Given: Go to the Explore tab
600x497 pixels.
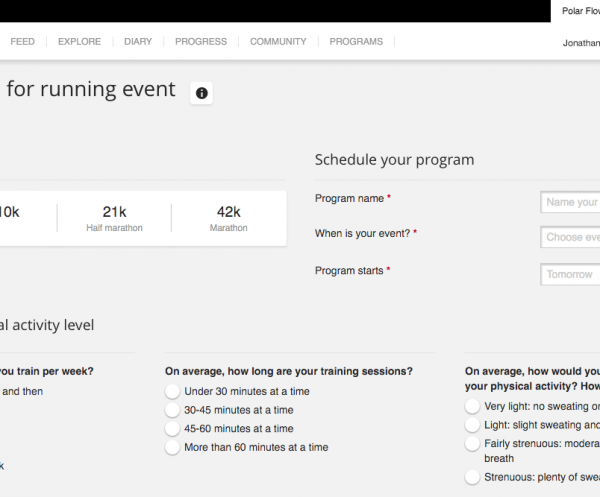Looking at the screenshot, I should (x=79, y=42).
